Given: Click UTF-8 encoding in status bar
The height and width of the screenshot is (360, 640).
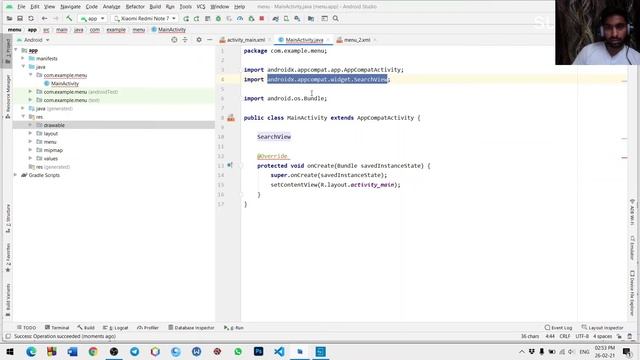Looking at the screenshot, I should 582,336.
